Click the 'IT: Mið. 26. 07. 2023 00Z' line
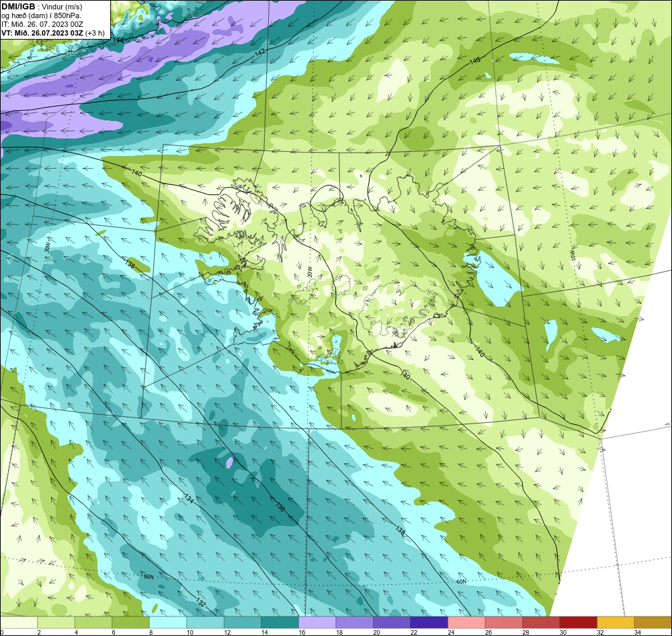Viewport: 672px width, 636px height. point(42,24)
